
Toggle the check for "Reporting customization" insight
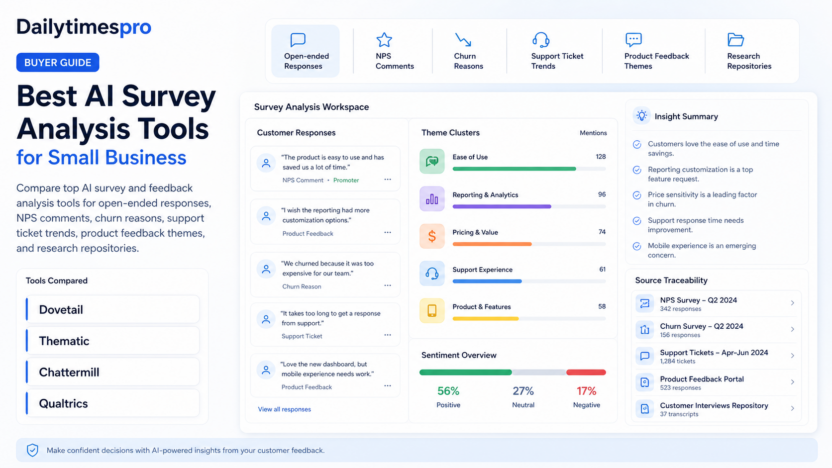(x=637, y=170)
